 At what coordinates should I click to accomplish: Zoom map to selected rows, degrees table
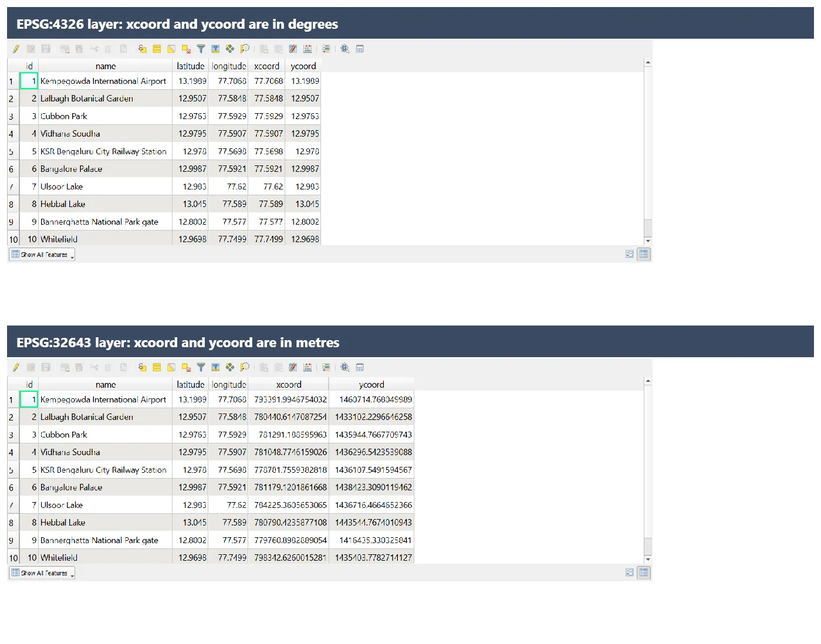click(245, 49)
